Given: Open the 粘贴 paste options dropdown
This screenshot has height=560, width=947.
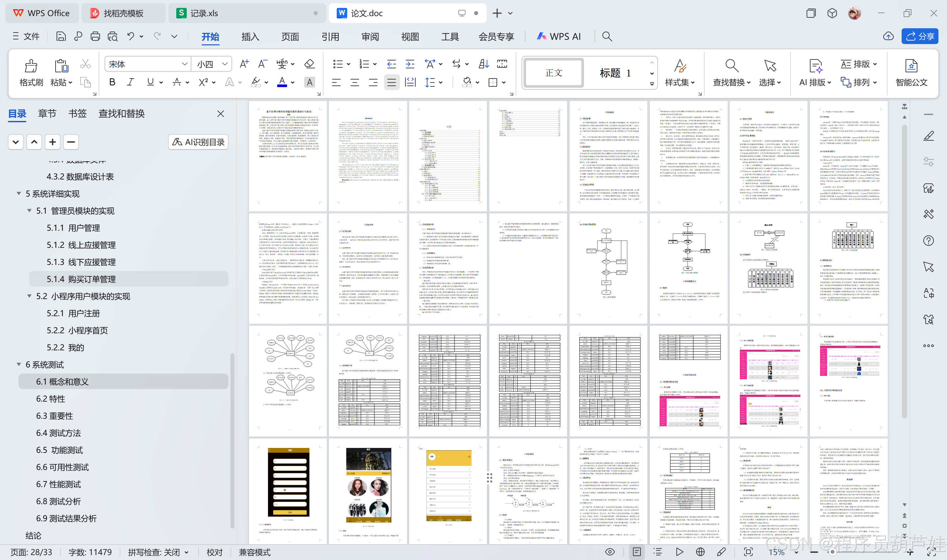Looking at the screenshot, I should pos(71,82).
